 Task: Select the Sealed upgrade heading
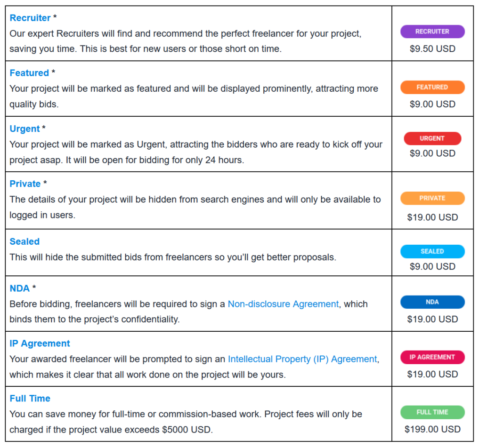point(24,241)
